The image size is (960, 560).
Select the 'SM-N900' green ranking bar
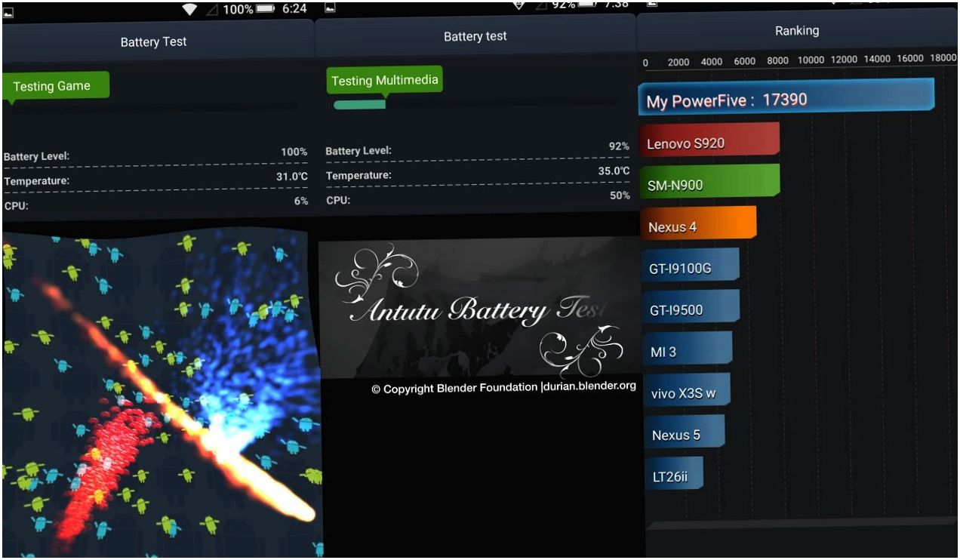pyautogui.click(x=709, y=183)
